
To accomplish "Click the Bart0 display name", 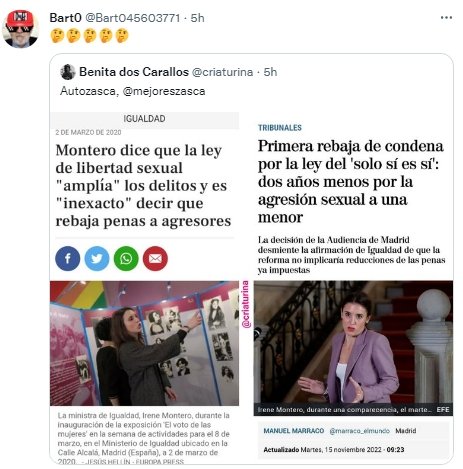I will (x=65, y=18).
